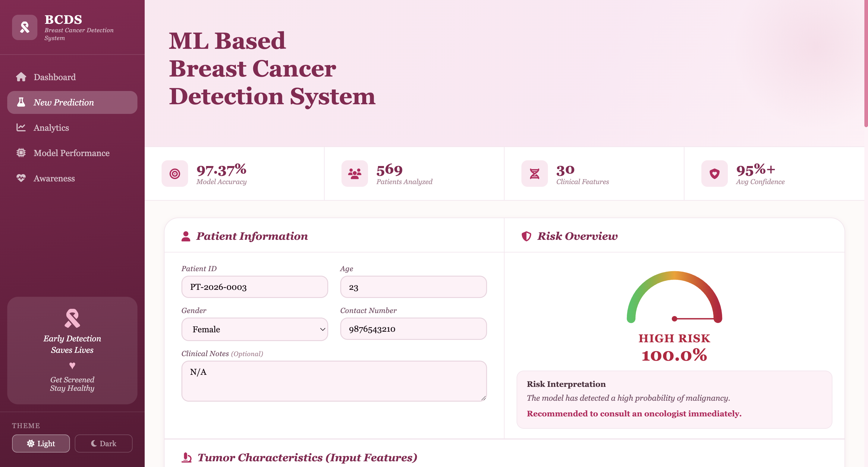Open Model Performance in the sidebar
Image resolution: width=868 pixels, height=467 pixels.
pos(72,153)
